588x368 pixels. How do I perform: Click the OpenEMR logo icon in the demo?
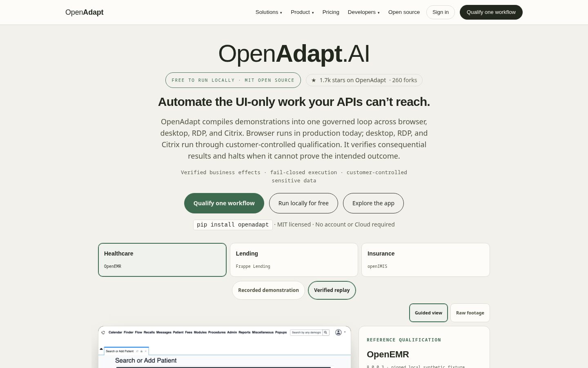point(103,332)
